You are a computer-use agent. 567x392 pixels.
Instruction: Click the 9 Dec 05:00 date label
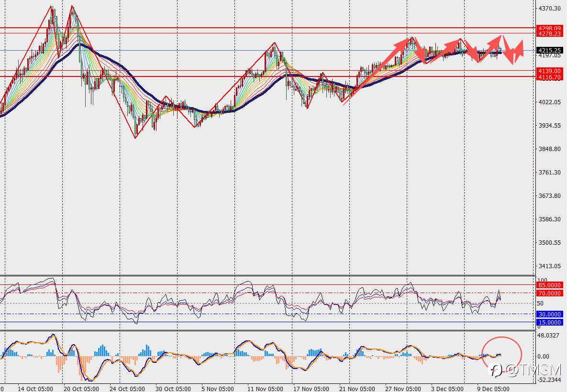click(x=493, y=389)
